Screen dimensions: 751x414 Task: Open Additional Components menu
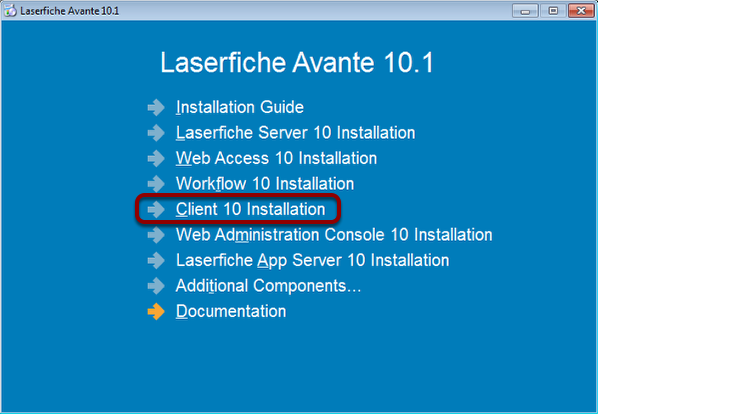(x=268, y=286)
